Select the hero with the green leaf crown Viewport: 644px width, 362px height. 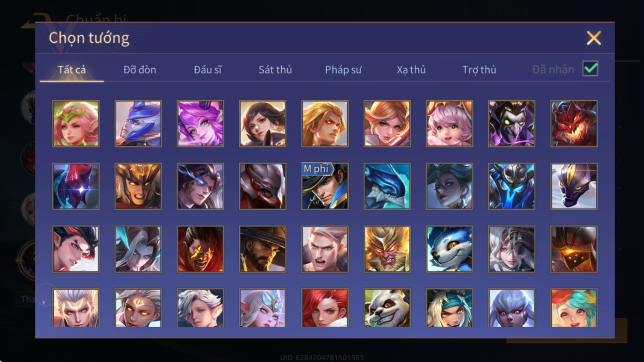(76, 124)
